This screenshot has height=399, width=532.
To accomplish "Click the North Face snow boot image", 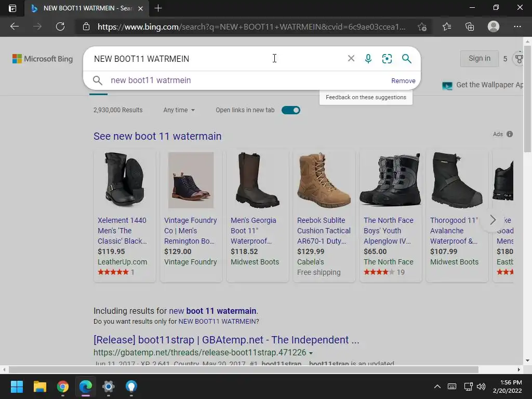I will pos(390,179).
